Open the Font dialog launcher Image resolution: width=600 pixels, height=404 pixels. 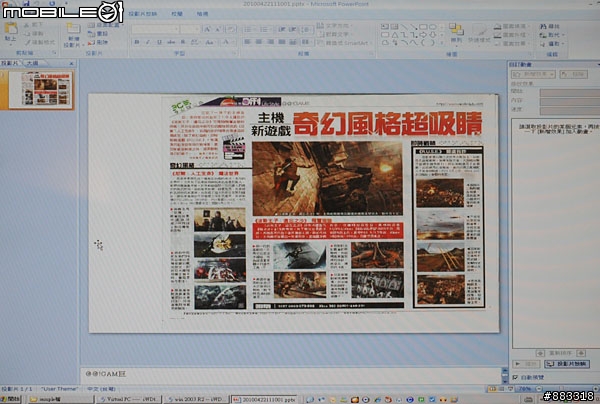(x=234, y=54)
